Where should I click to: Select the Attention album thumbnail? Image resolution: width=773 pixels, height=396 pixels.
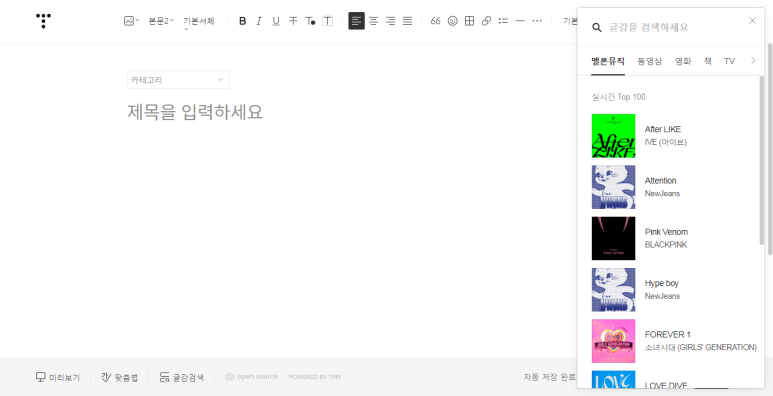613,187
